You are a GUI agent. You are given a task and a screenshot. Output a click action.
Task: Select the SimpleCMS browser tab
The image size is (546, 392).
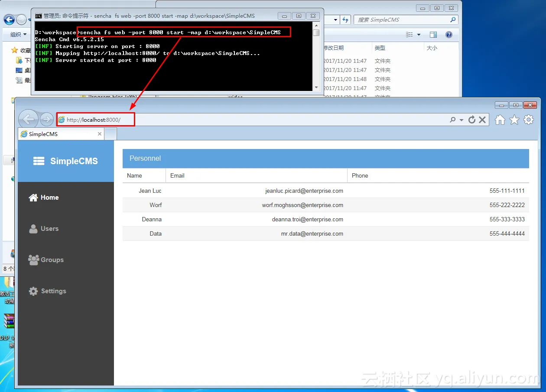61,134
